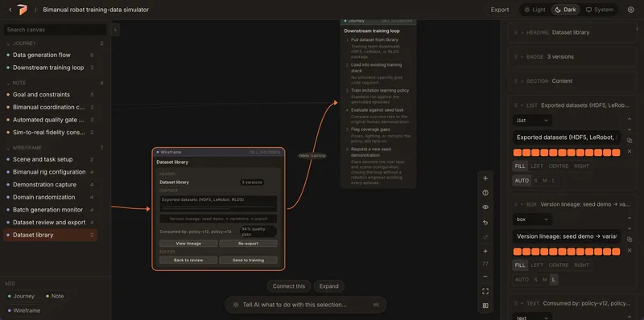
Task: Grab the drag handle of BADGE block
Action: tap(515, 56)
